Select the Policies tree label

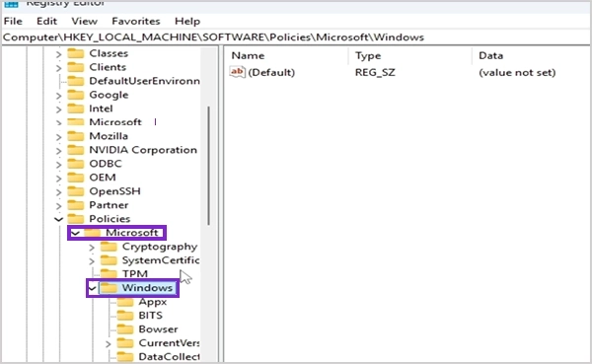(110, 219)
